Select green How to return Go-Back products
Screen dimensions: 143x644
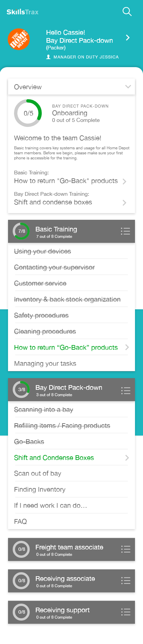click(66, 347)
